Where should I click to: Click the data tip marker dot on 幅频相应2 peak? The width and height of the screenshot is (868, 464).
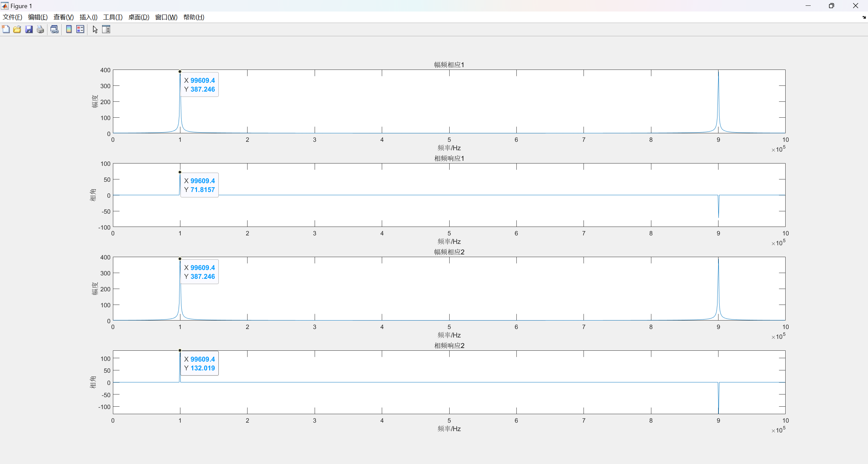tap(180, 259)
